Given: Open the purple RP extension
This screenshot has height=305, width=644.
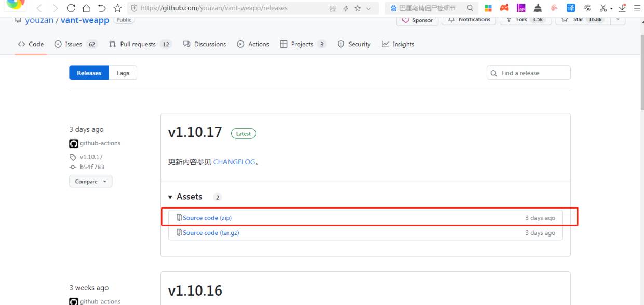Looking at the screenshot, I should (520, 8).
